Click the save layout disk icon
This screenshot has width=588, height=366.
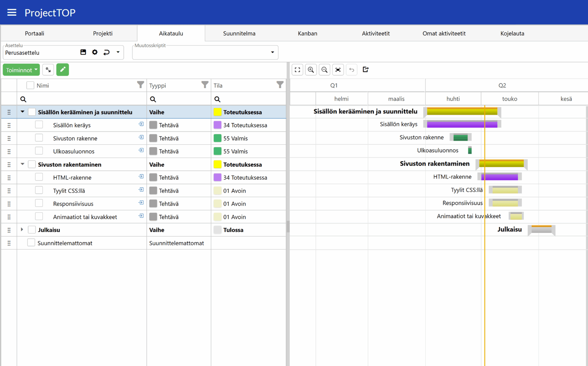tap(83, 52)
